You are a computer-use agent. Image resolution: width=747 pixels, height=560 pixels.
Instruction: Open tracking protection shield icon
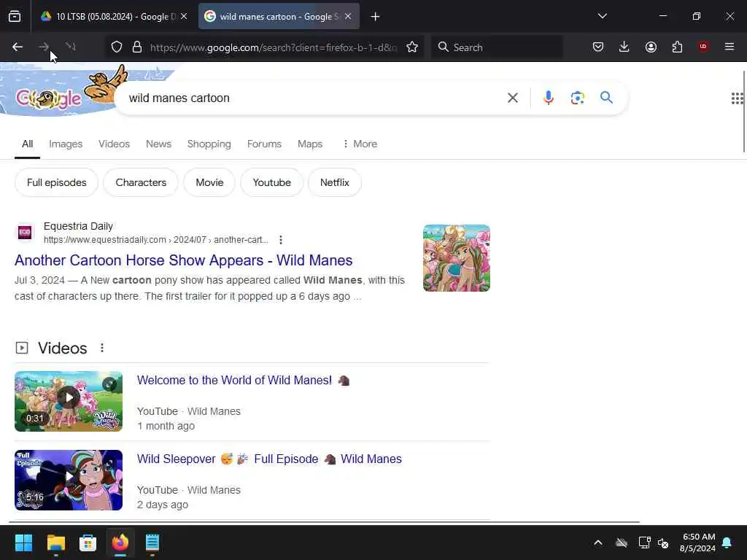click(117, 47)
